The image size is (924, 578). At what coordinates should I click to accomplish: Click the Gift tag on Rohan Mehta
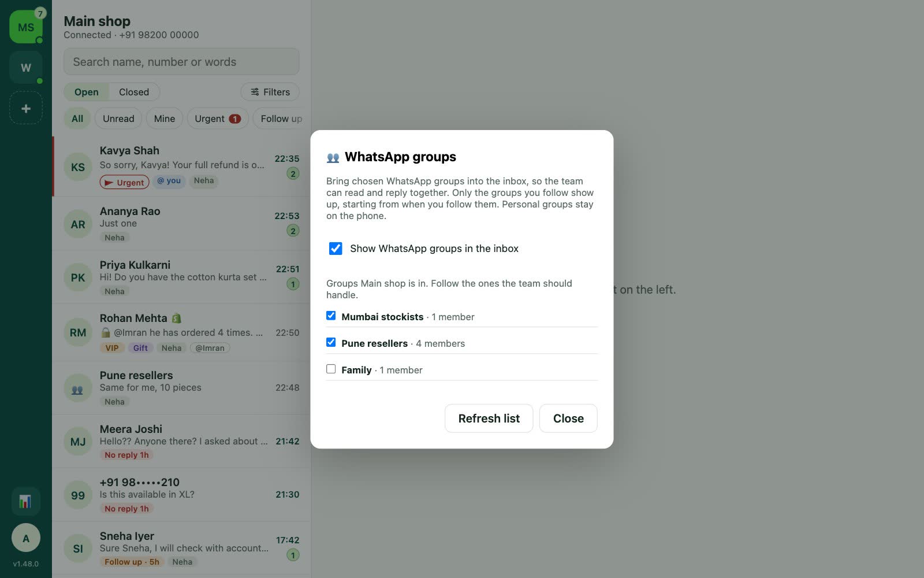tap(140, 348)
